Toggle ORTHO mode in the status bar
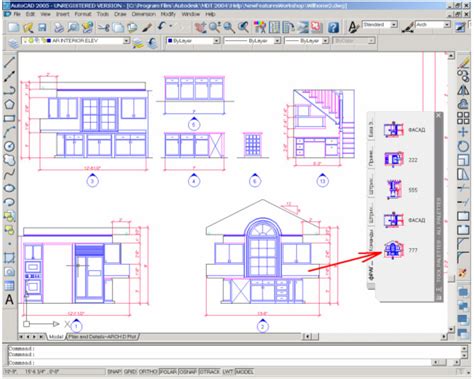 coord(148,371)
